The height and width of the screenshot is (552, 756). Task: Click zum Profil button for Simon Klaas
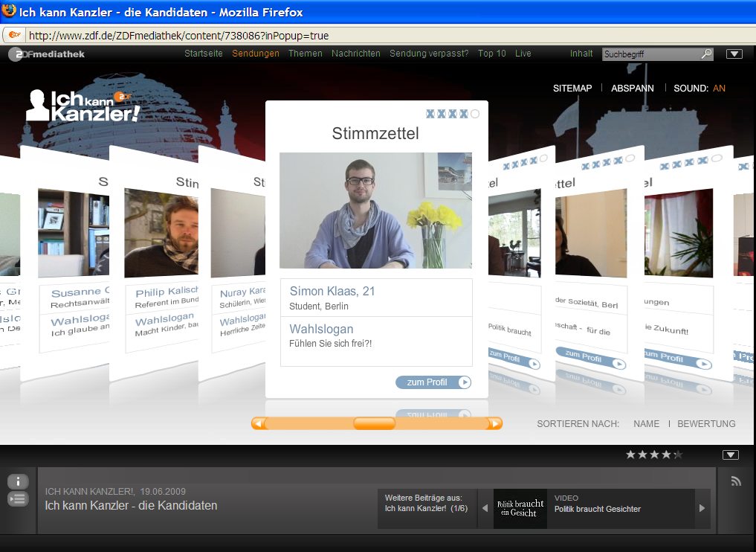point(433,382)
